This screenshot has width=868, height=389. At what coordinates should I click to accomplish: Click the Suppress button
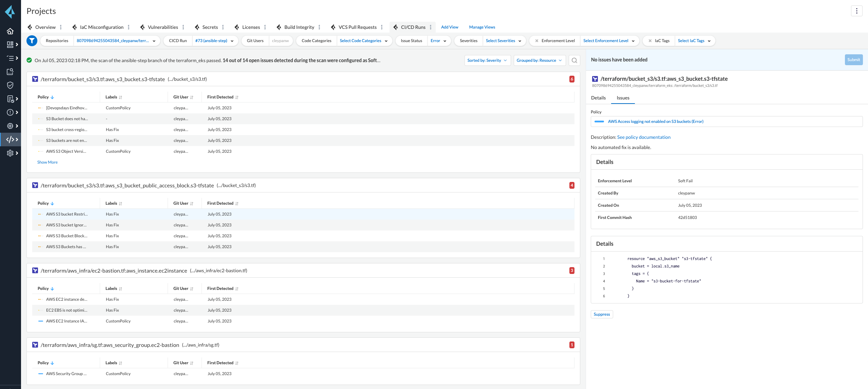tap(602, 314)
